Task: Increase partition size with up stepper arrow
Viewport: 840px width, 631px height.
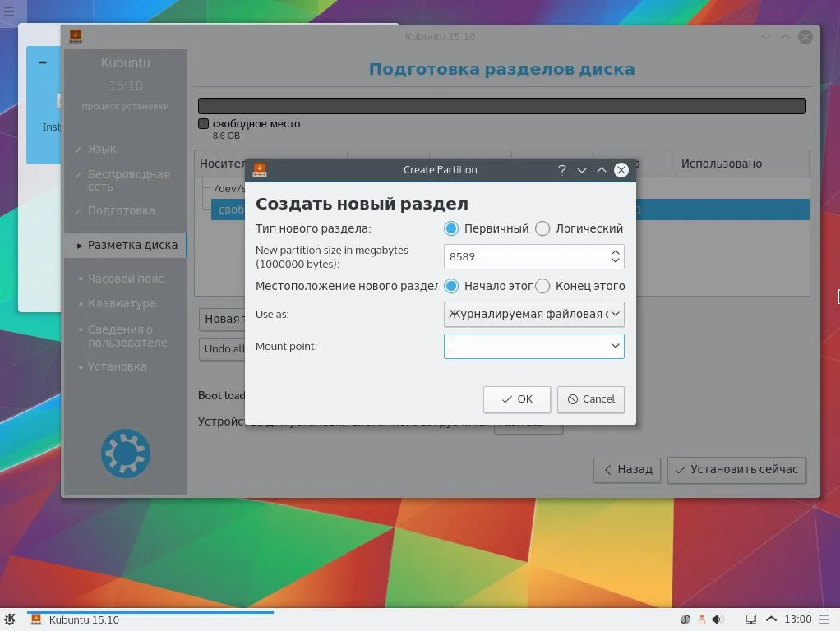Action: 616,251
